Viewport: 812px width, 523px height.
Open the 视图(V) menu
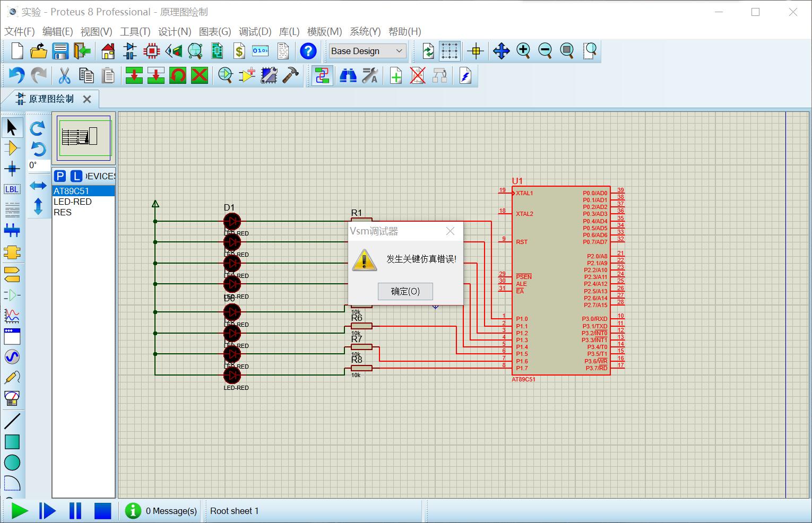[x=96, y=31]
